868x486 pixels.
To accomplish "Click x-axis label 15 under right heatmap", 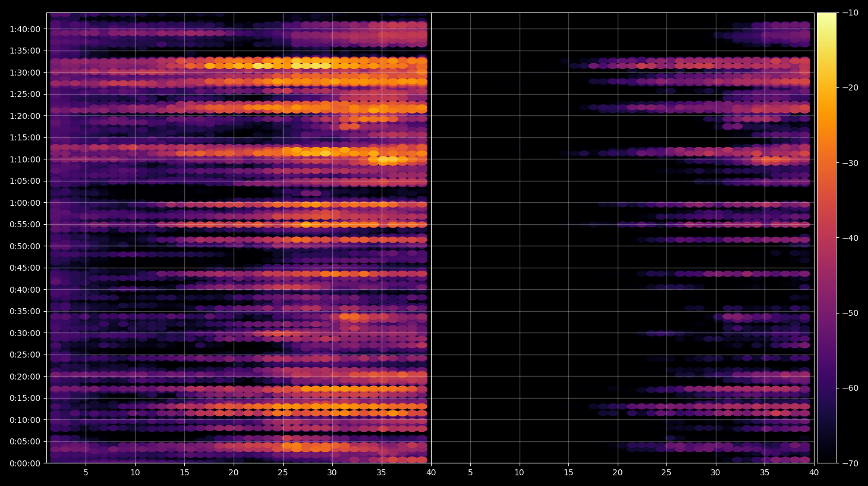I will pos(568,473).
